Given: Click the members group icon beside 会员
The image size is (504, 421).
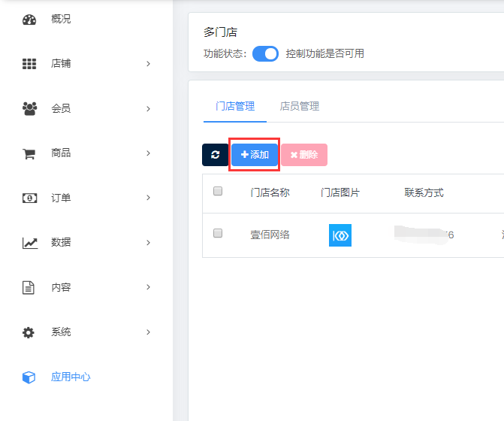Looking at the screenshot, I should pos(29,108).
